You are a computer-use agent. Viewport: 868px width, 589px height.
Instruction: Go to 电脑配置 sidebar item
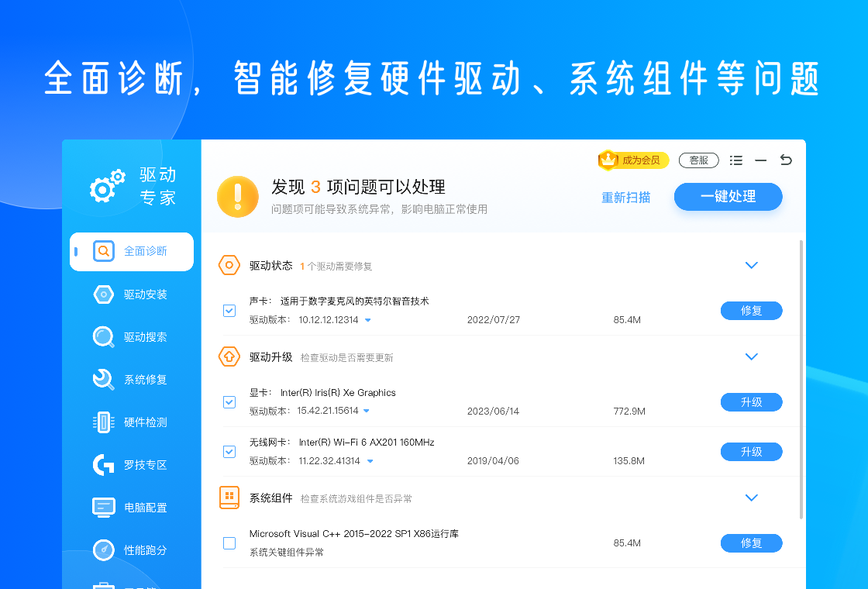click(x=132, y=508)
